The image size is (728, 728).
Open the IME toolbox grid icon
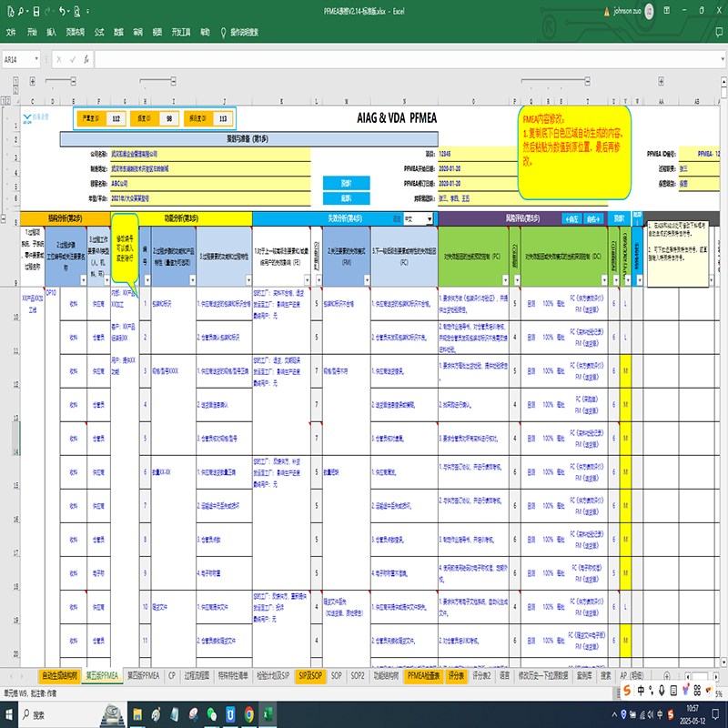[697, 691]
